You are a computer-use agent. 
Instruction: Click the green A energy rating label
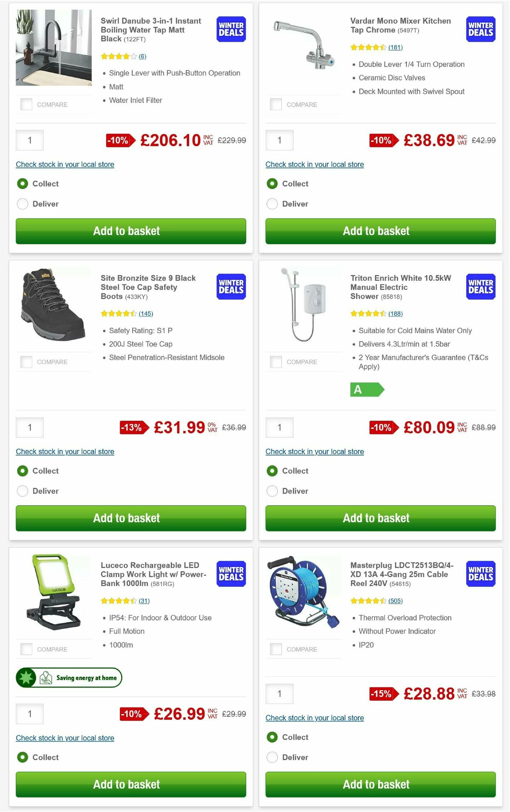tap(368, 389)
